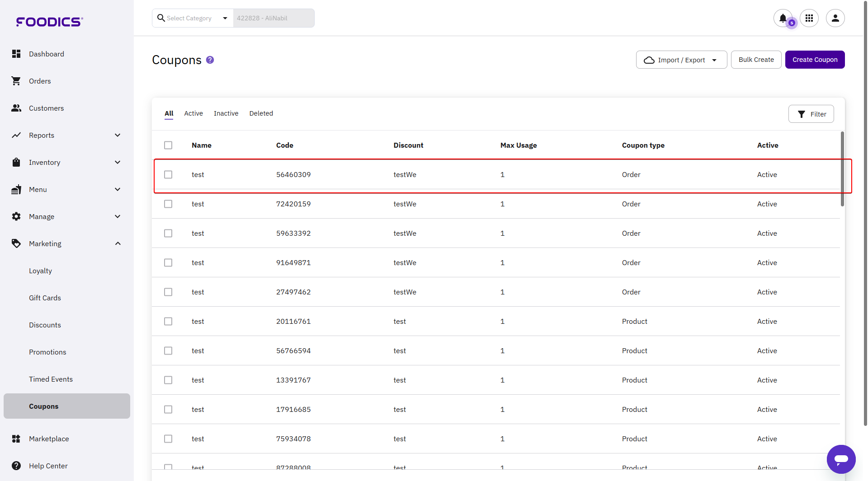Go to Dashboard in the sidebar
Screen dimensions: 868x481
(x=46, y=54)
